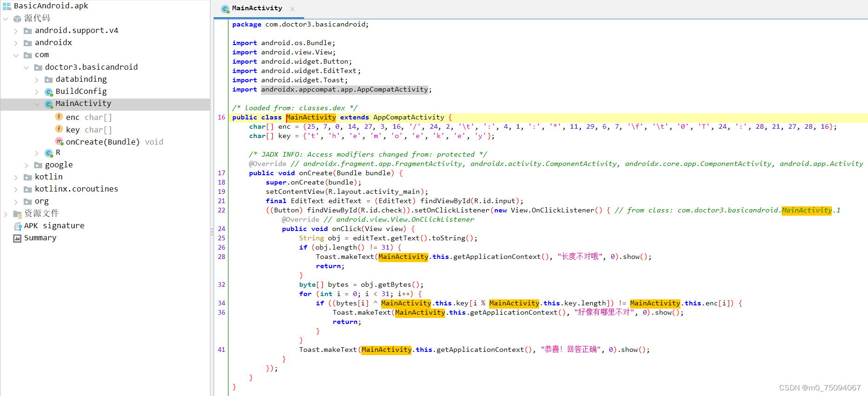
Task: Click the onClick method name
Action: click(346, 229)
